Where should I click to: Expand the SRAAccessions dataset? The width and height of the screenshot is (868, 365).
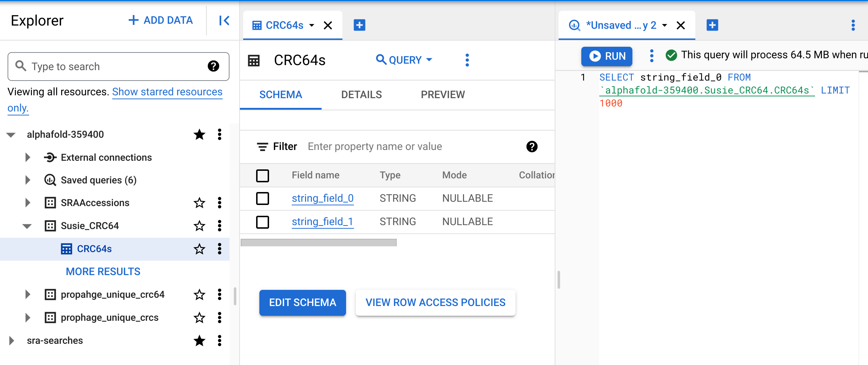(28, 203)
